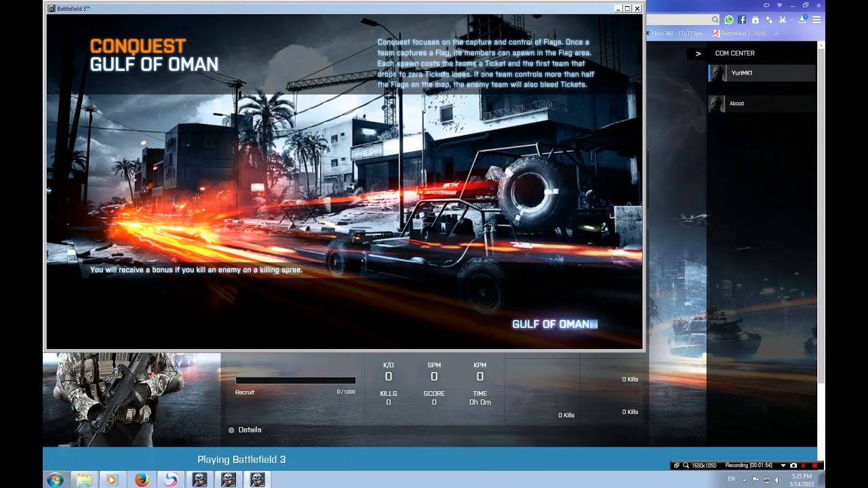The height and width of the screenshot is (488, 868).
Task: Click the Details toggle under Recruit bar
Action: pyautogui.click(x=245, y=430)
